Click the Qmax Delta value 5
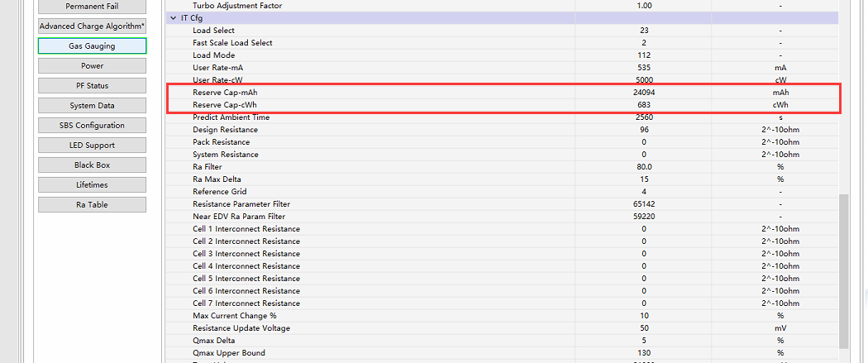The image size is (868, 363). click(643, 341)
